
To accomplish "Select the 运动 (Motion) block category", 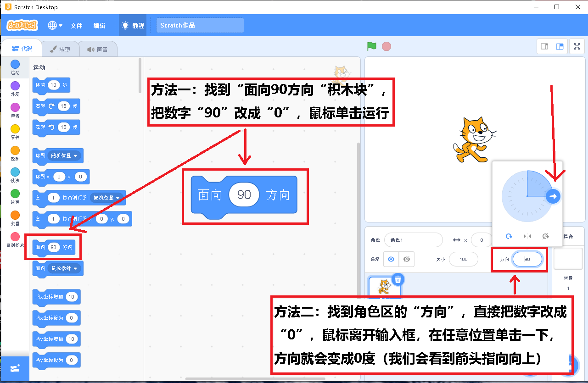I will click(15, 67).
